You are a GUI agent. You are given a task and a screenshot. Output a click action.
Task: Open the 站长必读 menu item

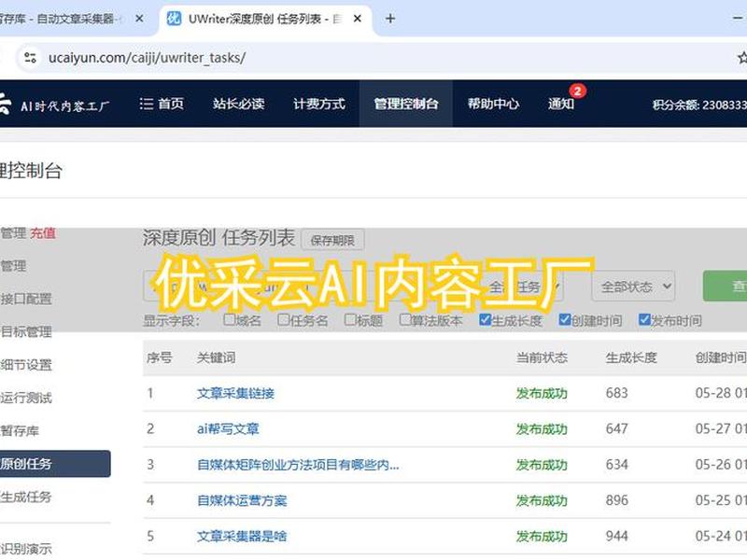239,104
